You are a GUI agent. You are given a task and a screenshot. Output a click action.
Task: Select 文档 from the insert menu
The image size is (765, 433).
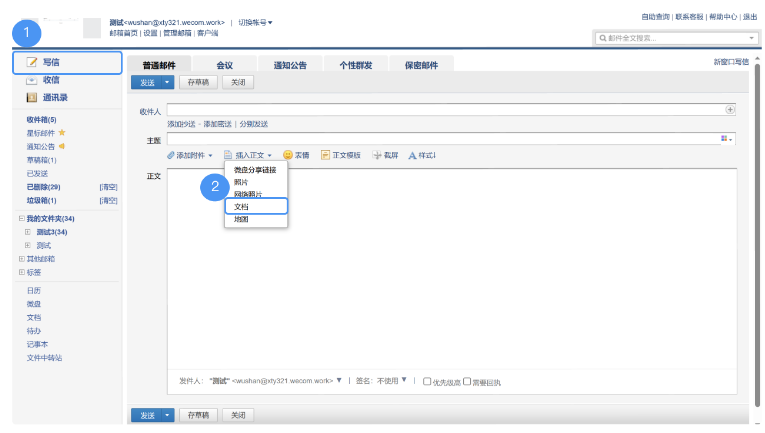click(x=241, y=206)
